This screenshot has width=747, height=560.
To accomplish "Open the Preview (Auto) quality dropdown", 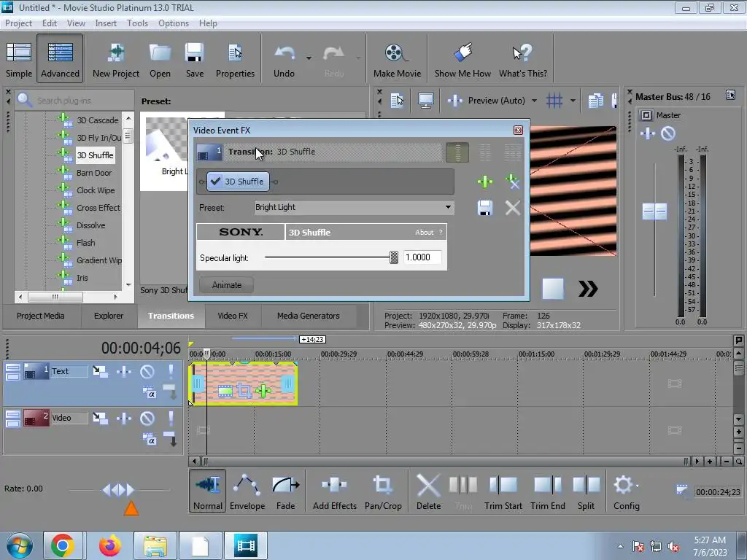I will [x=534, y=101].
